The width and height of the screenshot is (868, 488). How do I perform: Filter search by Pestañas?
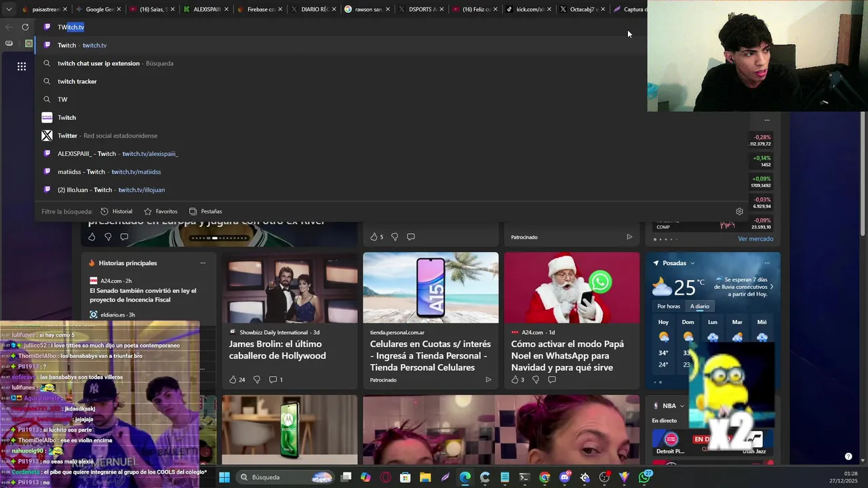click(205, 211)
